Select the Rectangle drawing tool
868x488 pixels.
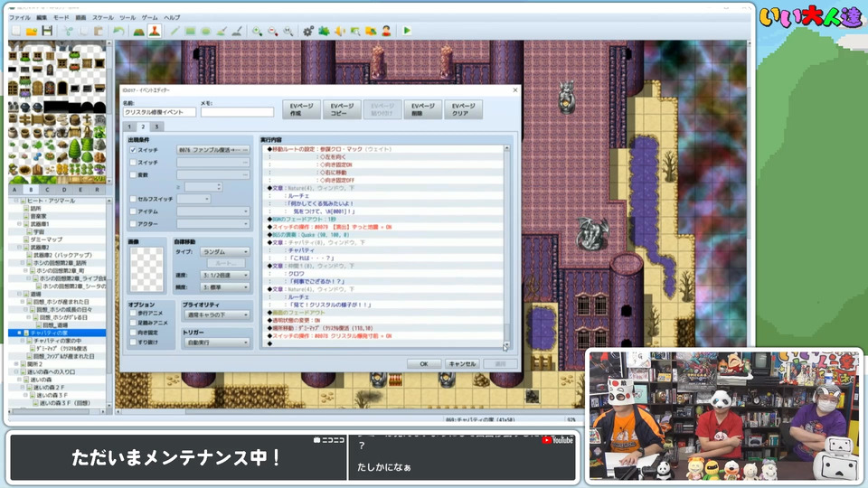click(x=190, y=31)
